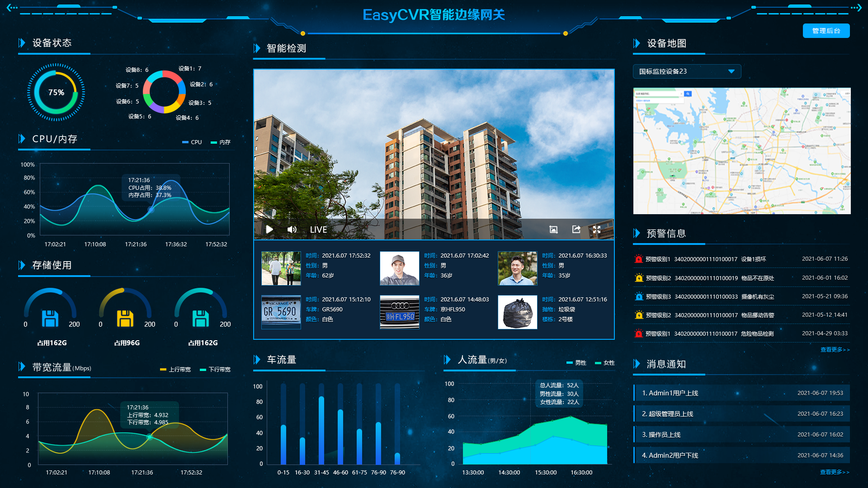This screenshot has height=488, width=868.
Task: Click device ID 34020000001110100033
Action: tap(706, 297)
